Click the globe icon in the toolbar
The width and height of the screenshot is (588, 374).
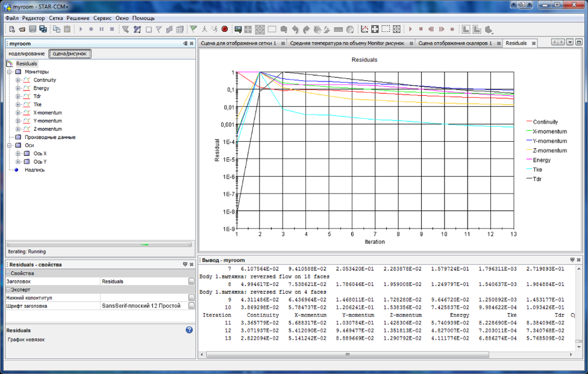[x=350, y=29]
